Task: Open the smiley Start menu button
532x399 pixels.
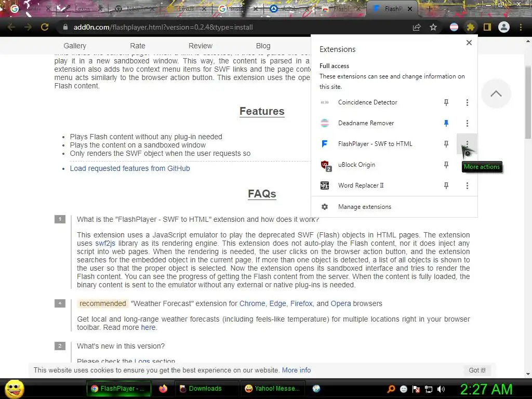Action: [14, 389]
